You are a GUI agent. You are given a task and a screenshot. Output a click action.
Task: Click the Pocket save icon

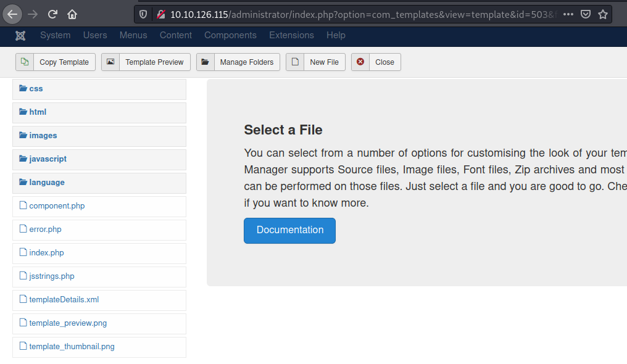pyautogui.click(x=586, y=14)
